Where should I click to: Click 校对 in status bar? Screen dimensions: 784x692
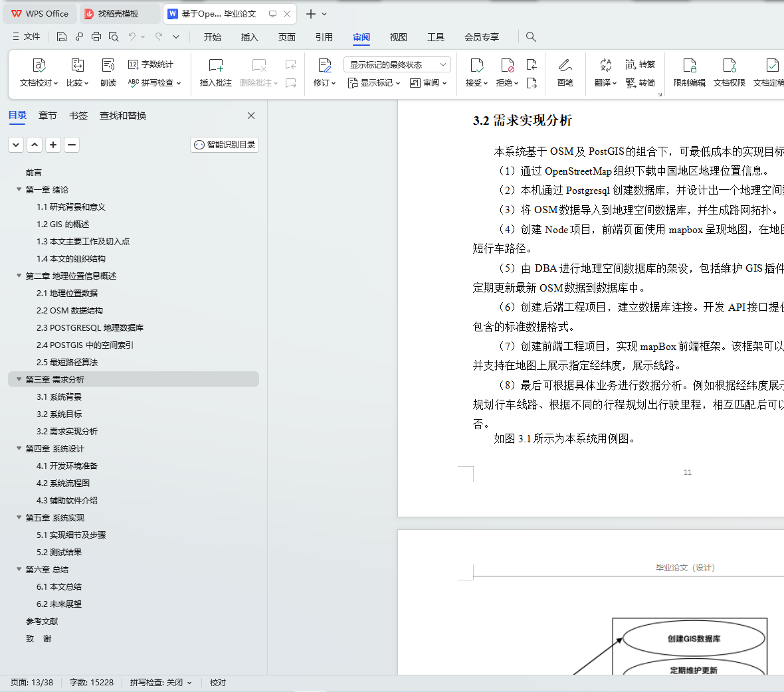click(218, 683)
